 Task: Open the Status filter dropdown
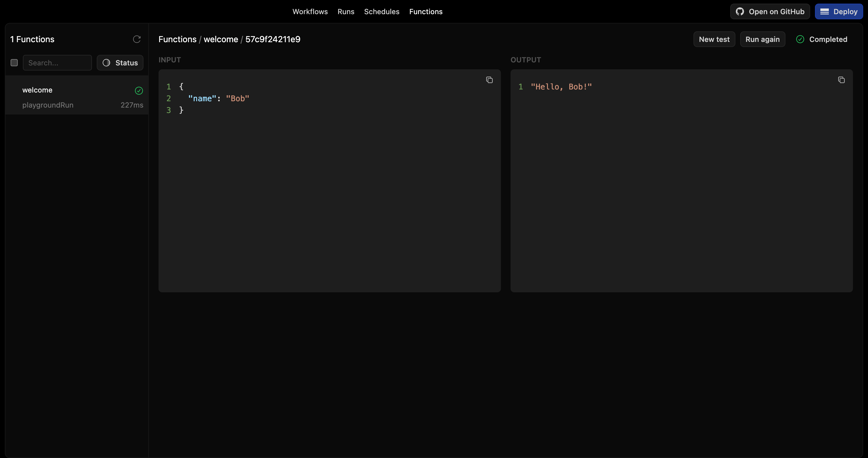pos(120,63)
